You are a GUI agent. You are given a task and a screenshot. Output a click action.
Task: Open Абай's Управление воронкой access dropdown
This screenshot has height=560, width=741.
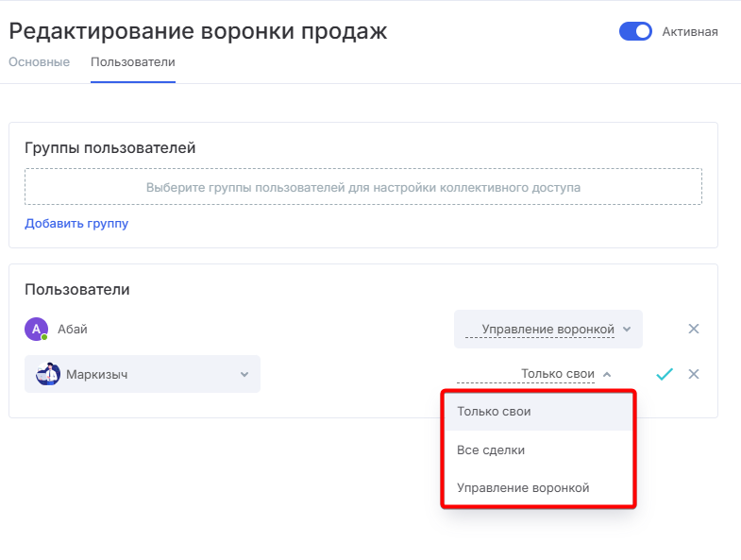tap(548, 329)
